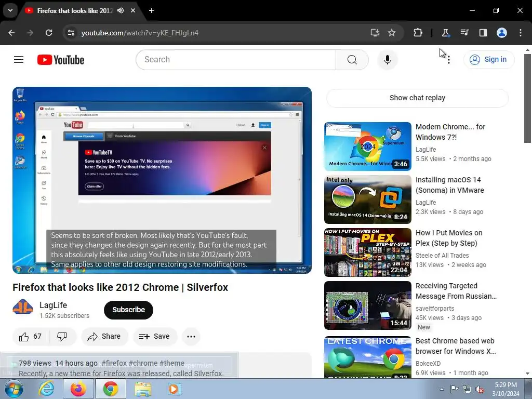Open Receiving Targeted Message From Russian video title
This screenshot has height=399, width=532.
click(456, 291)
